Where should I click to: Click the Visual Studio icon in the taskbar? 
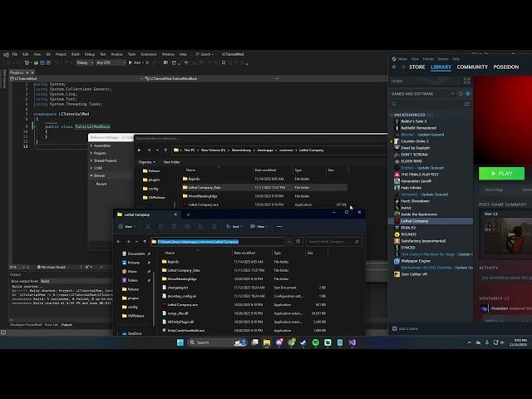click(352, 342)
